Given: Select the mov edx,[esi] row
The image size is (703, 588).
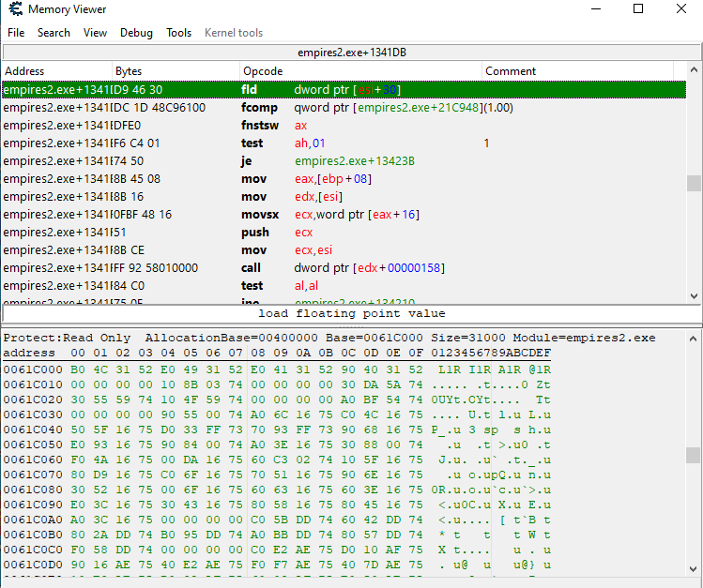Looking at the screenshot, I should tap(344, 197).
